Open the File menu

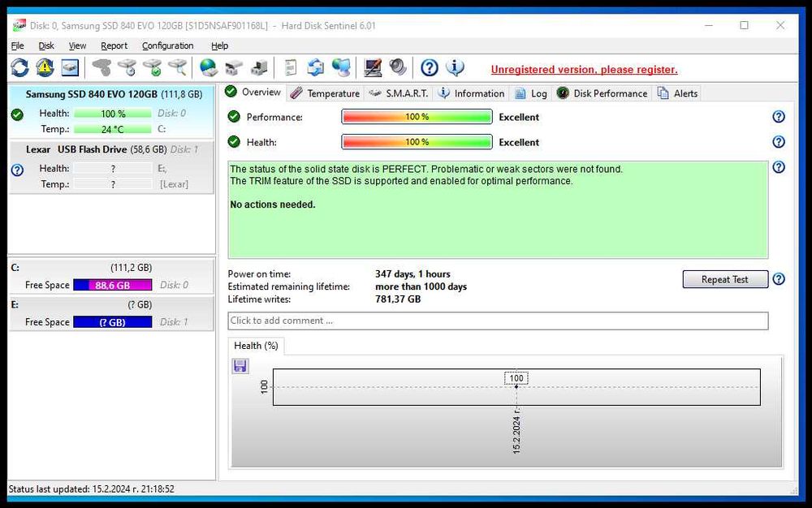pyautogui.click(x=18, y=45)
